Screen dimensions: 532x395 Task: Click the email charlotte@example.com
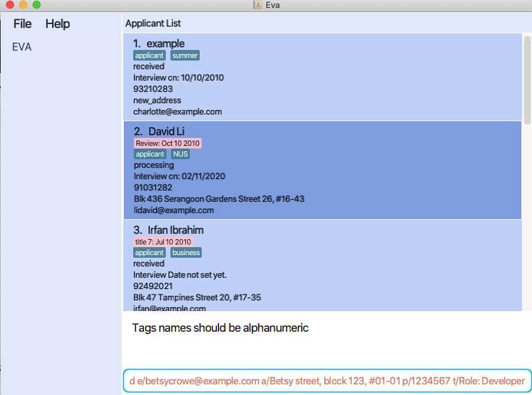178,112
